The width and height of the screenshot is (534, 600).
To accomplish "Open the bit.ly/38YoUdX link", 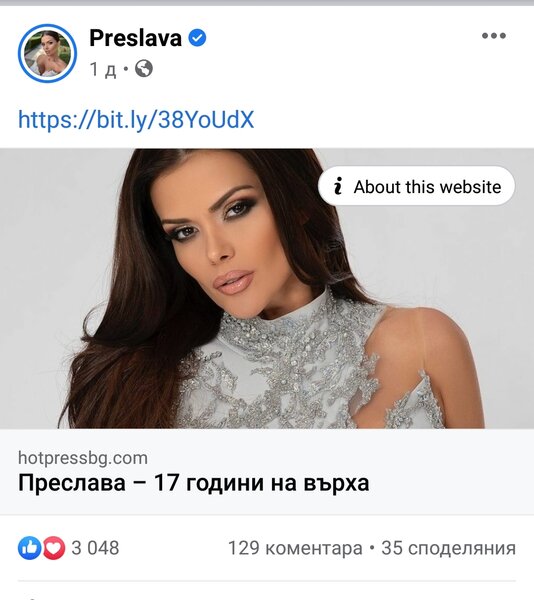I will coord(136,120).
